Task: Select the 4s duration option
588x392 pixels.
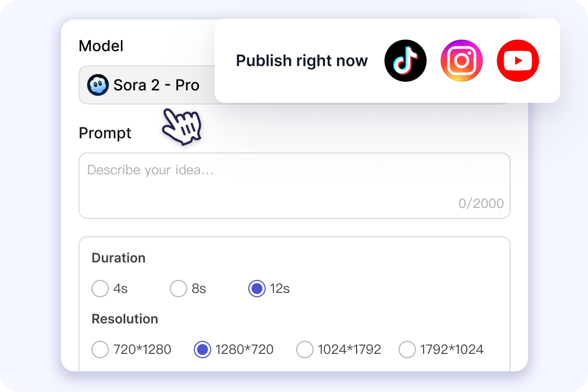Action: click(x=100, y=289)
